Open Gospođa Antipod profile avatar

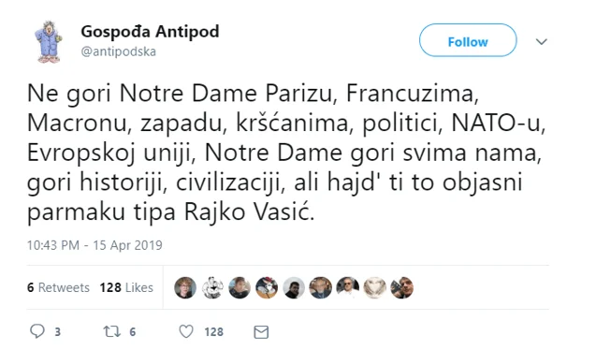[49, 42]
